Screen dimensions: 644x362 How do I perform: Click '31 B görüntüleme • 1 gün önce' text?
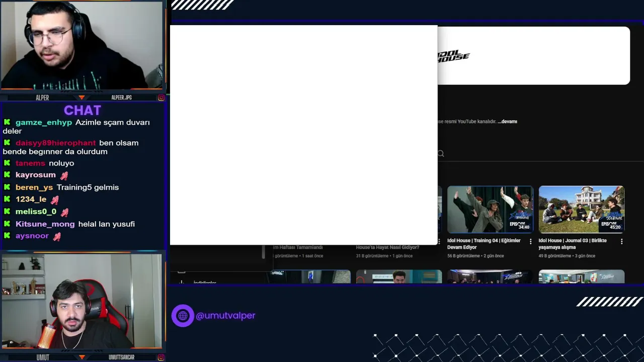coord(384,256)
